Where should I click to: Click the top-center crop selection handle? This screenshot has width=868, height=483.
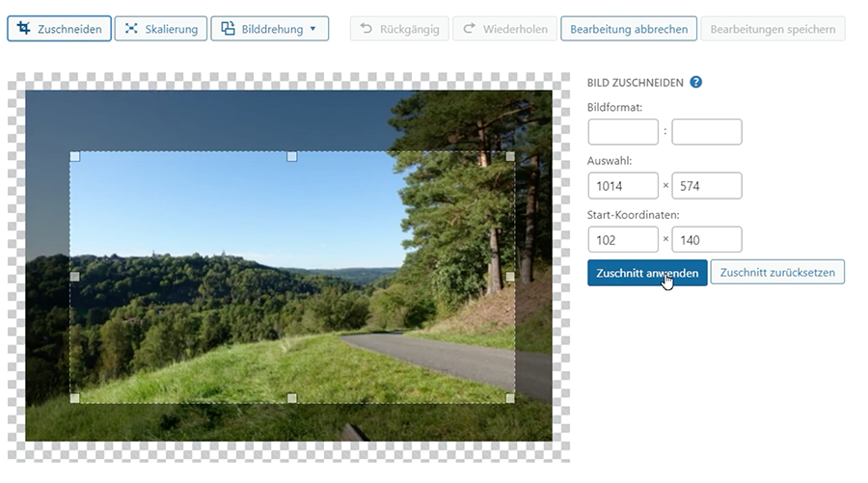pyautogui.click(x=292, y=156)
